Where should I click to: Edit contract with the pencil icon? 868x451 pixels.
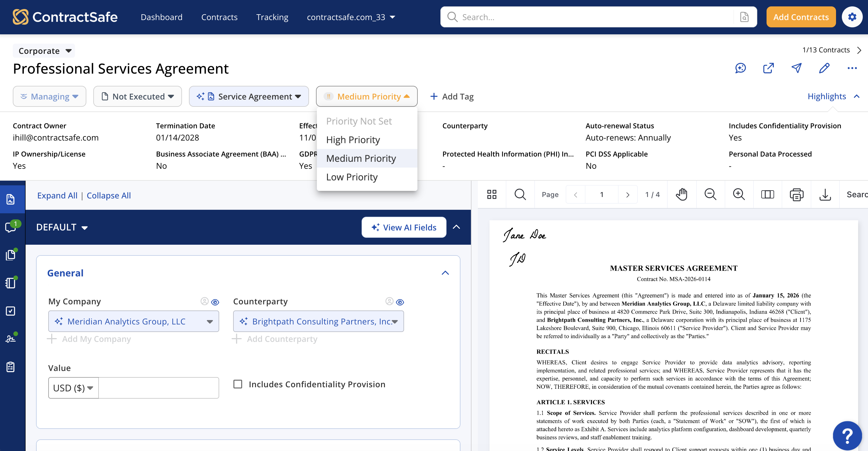[824, 68]
